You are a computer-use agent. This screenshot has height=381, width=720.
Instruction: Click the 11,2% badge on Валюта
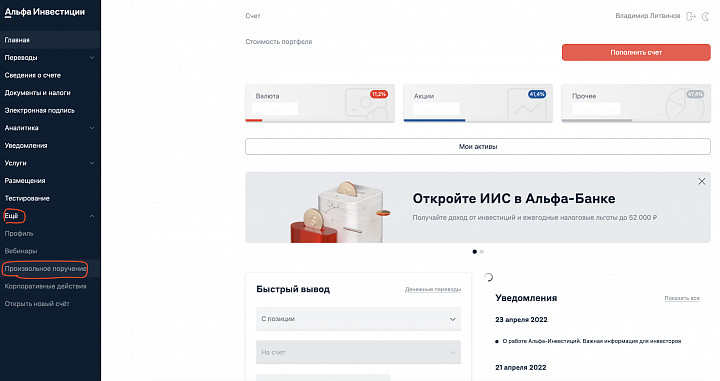(379, 94)
